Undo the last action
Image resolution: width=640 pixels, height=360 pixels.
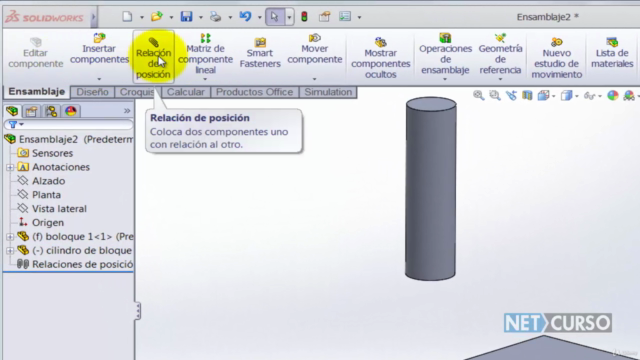(x=245, y=17)
